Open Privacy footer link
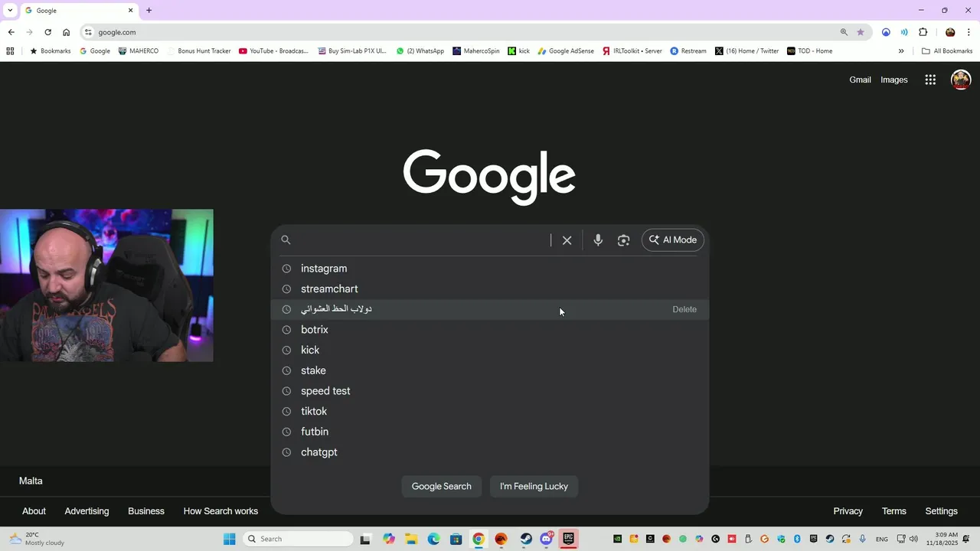980x551 pixels. click(848, 511)
